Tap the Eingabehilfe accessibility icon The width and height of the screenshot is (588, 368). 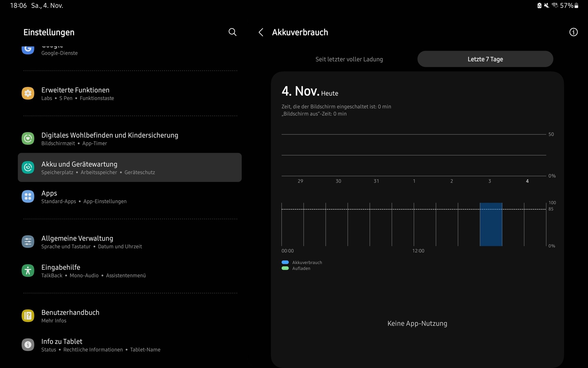(x=28, y=271)
